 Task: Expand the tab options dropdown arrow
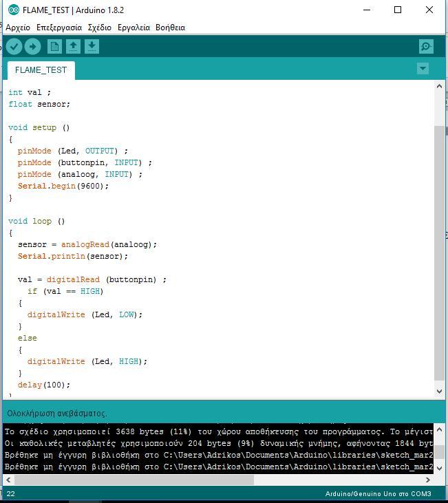(423, 68)
